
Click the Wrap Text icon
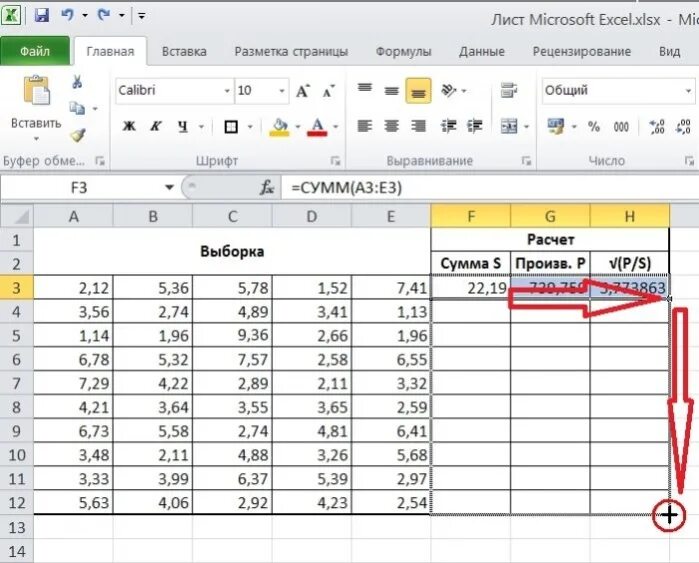(x=509, y=90)
